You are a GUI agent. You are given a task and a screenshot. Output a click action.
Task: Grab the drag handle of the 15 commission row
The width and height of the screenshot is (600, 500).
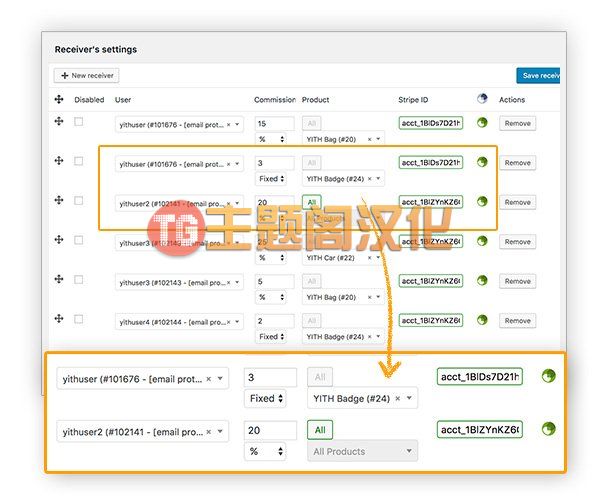click(59, 121)
